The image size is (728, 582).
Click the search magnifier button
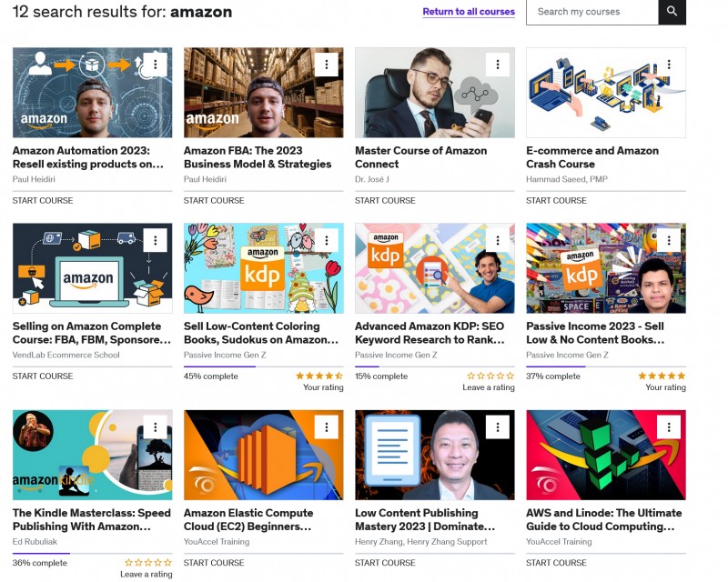click(x=672, y=11)
